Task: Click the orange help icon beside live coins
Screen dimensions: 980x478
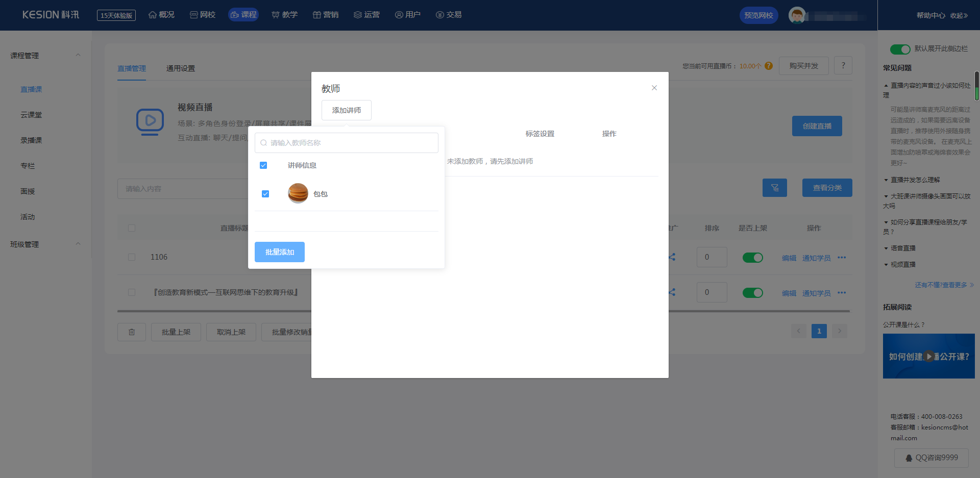Action: (769, 66)
